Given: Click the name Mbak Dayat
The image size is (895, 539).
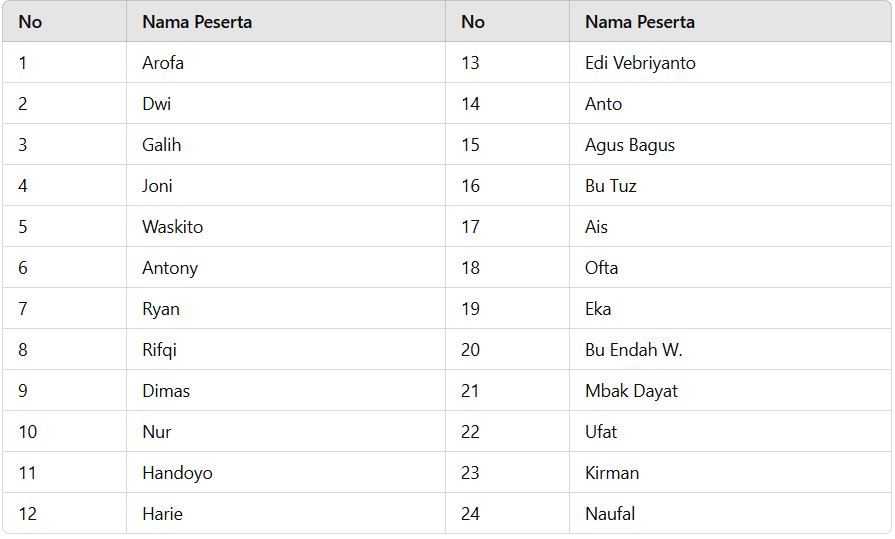Looking at the screenshot, I should [x=631, y=391].
